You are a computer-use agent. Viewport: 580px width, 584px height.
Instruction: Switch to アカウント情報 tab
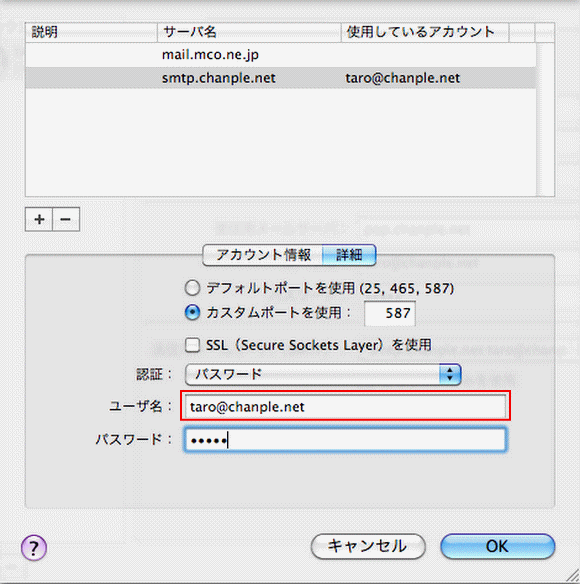click(x=263, y=255)
